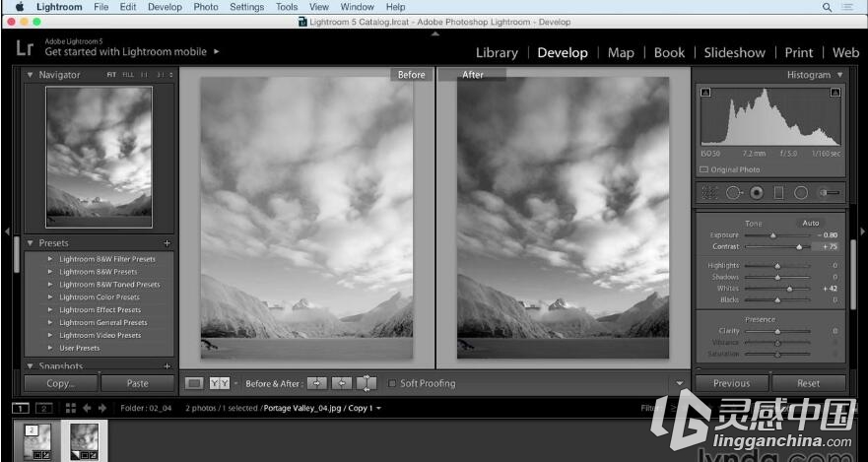Click the Exposure slider handle
The width and height of the screenshot is (868, 462).
click(773, 235)
